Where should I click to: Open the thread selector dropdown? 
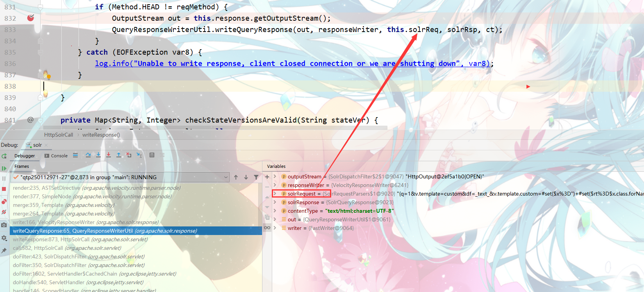pos(120,177)
